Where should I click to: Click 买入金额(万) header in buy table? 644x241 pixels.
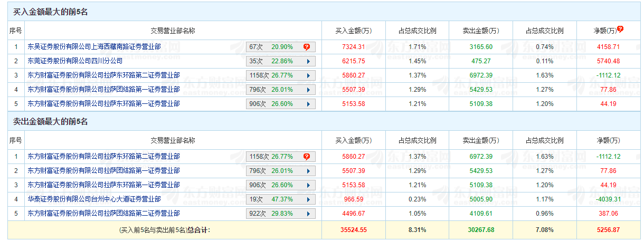coord(353,31)
